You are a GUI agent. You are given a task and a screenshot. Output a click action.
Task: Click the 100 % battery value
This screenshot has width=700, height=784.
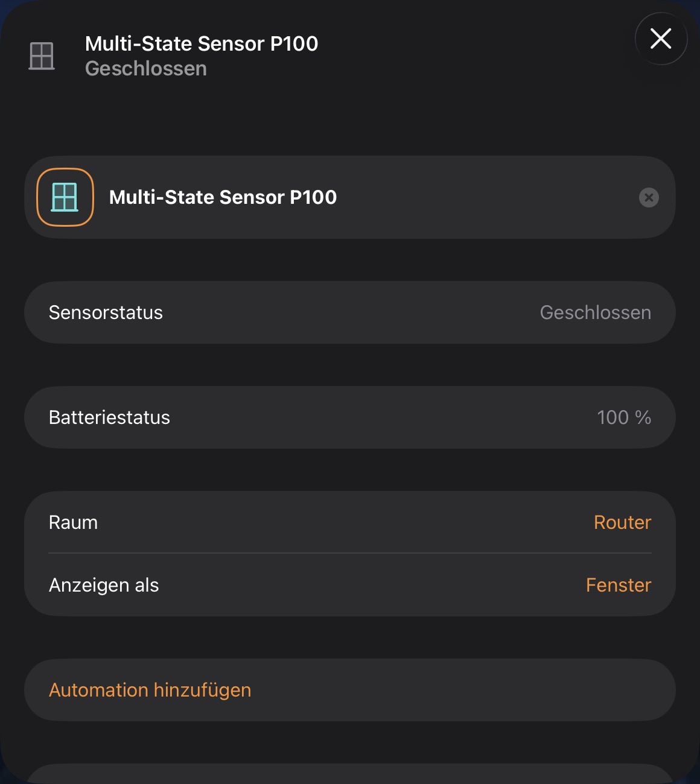[x=623, y=417]
